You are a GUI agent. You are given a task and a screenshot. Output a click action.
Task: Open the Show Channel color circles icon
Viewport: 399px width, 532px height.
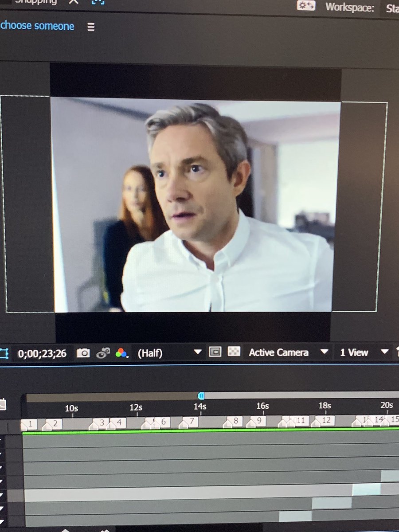[121, 353]
